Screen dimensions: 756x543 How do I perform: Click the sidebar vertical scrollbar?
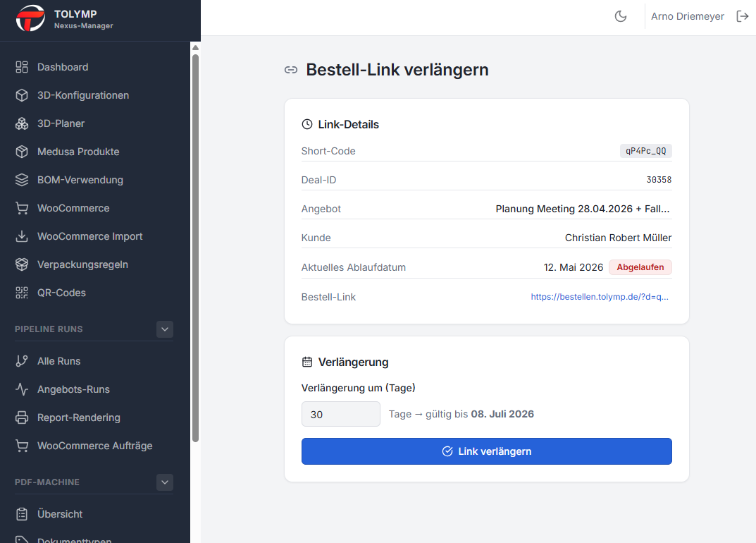pos(195,248)
